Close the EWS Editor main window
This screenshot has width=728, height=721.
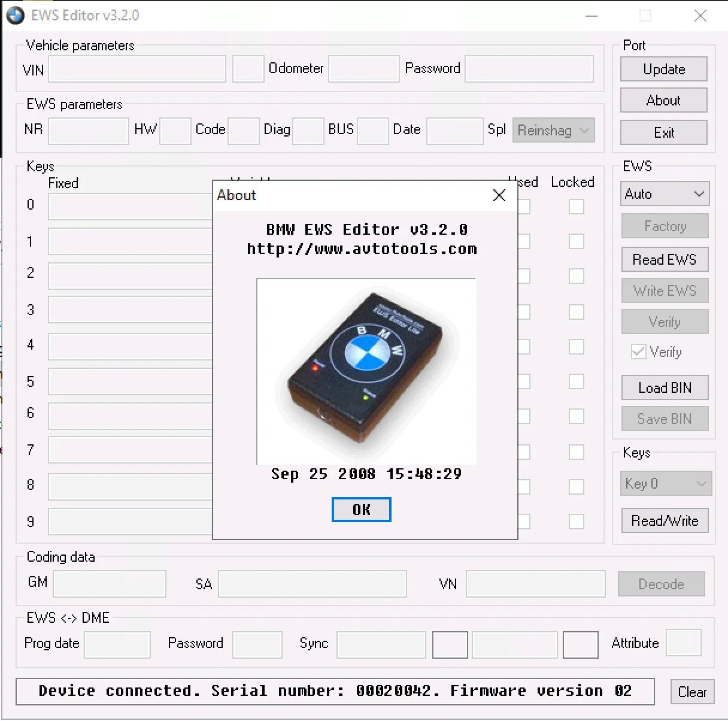tap(700, 16)
